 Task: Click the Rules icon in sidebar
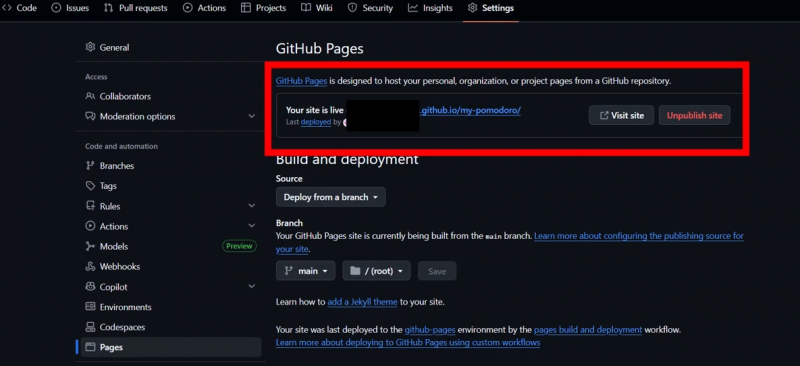(x=90, y=206)
